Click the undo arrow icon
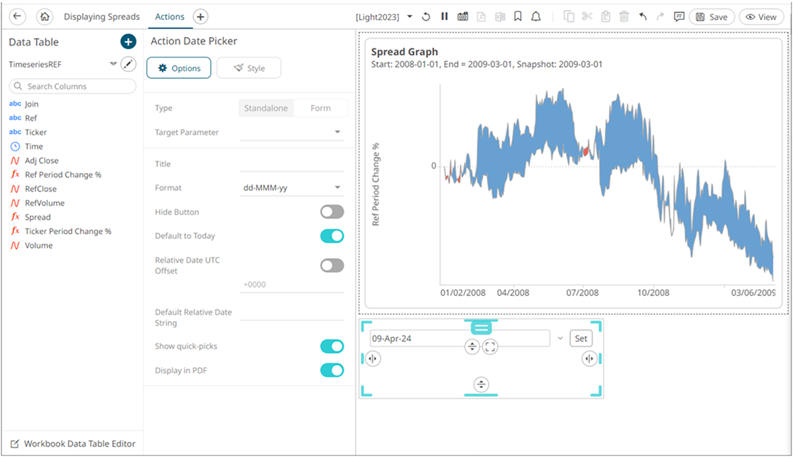The width and height of the screenshot is (793, 457). tap(642, 17)
